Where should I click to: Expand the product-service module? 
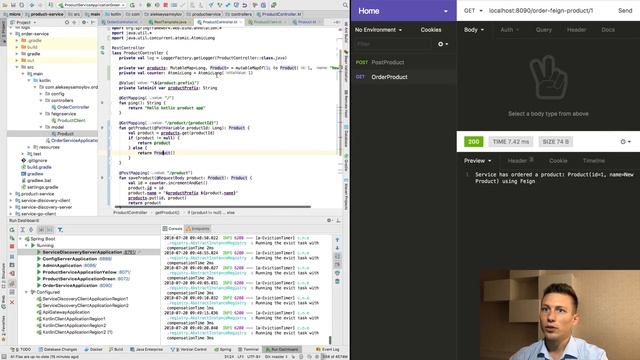click(11, 194)
